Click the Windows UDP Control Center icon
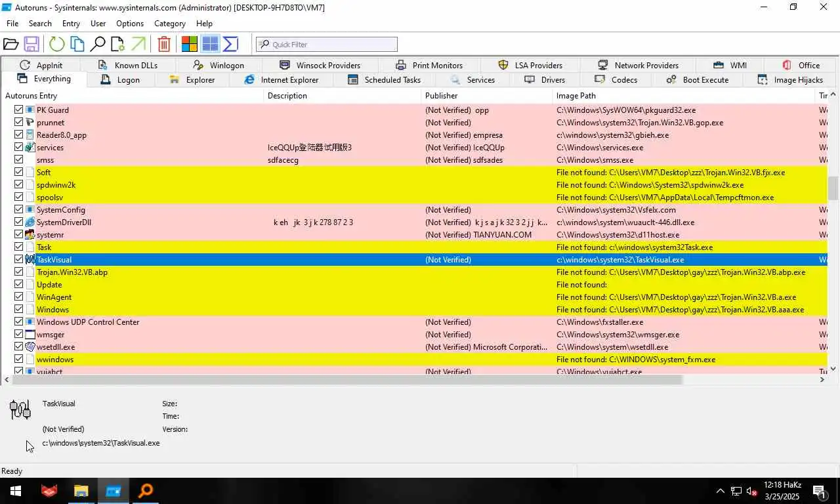 pyautogui.click(x=30, y=322)
